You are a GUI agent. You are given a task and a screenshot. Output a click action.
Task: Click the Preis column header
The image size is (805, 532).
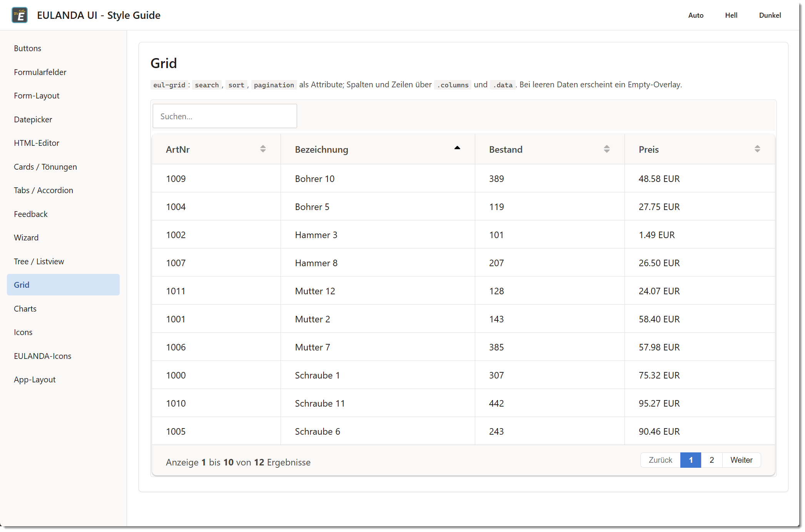click(x=700, y=149)
